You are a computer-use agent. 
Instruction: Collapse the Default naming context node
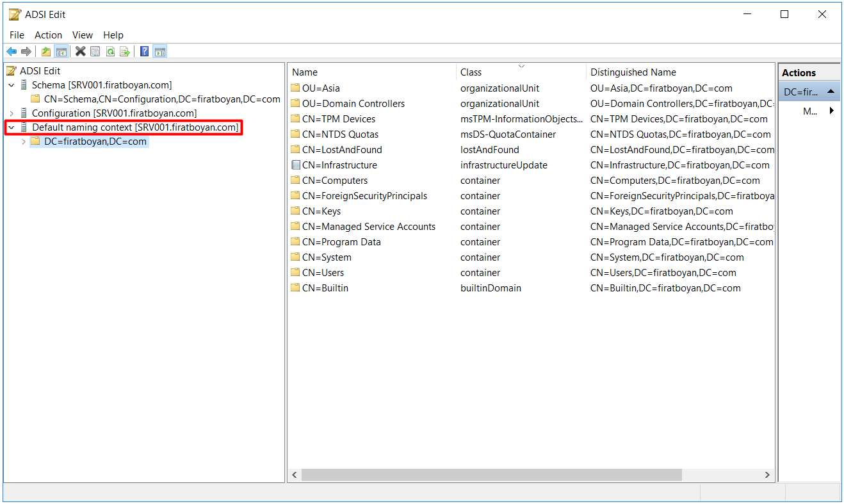tap(12, 127)
